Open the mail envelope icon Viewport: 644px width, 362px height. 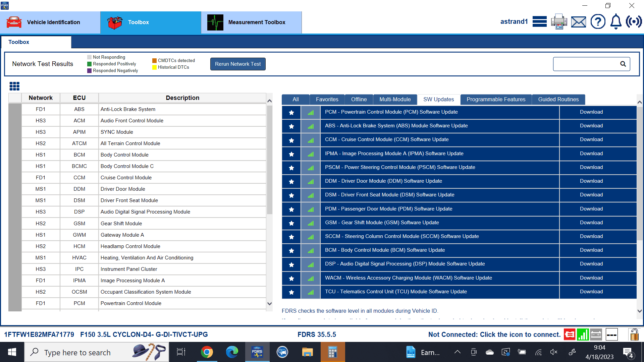[x=579, y=22]
